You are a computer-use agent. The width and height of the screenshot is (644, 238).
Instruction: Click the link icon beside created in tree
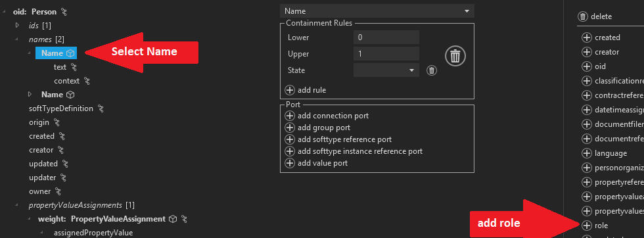[x=62, y=136]
